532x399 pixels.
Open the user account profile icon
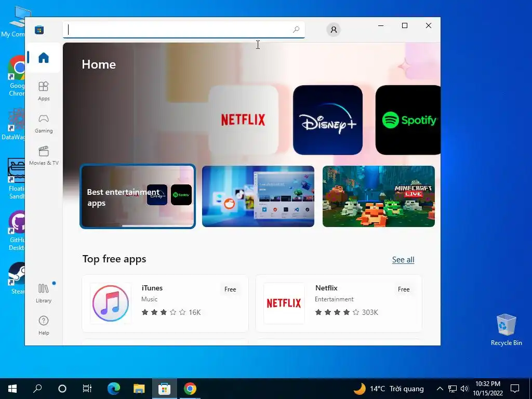(334, 30)
